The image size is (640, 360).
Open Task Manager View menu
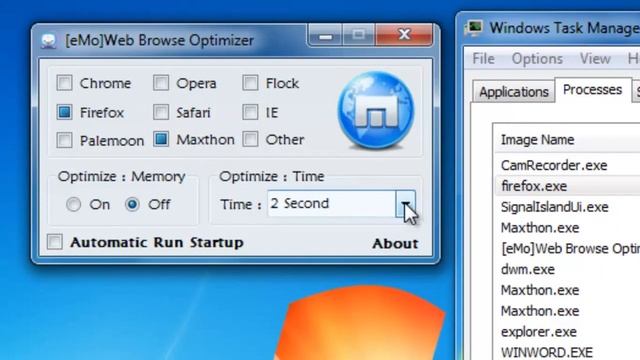tap(595, 59)
